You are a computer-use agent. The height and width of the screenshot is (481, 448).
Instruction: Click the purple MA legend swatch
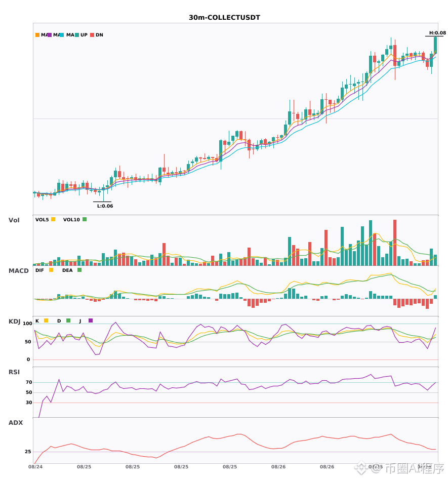pos(50,35)
